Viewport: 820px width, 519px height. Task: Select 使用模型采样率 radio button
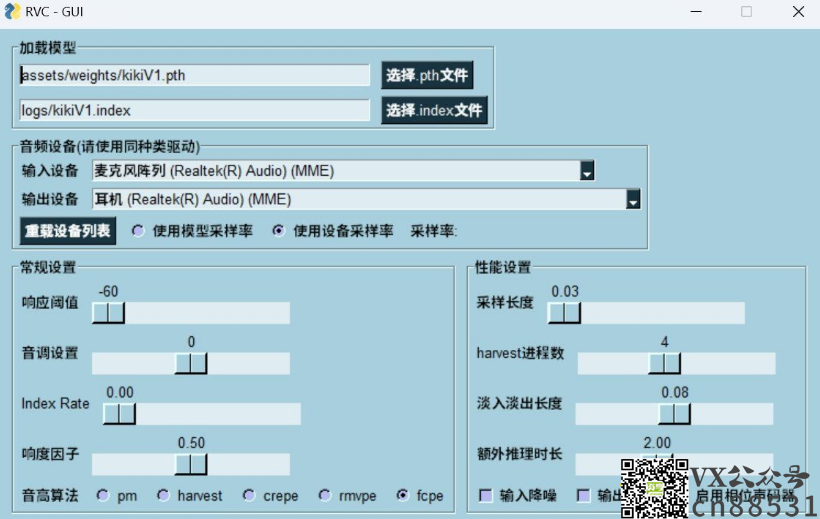point(138,231)
